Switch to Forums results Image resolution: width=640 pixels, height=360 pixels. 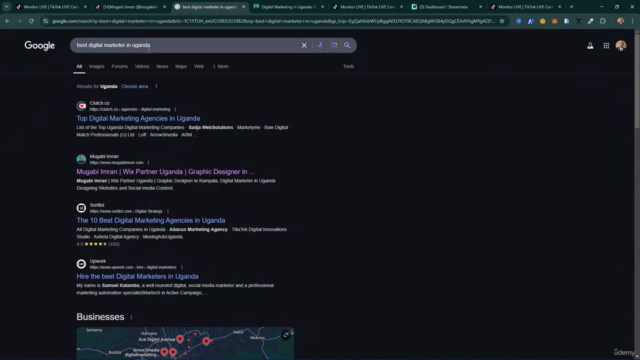(x=120, y=67)
